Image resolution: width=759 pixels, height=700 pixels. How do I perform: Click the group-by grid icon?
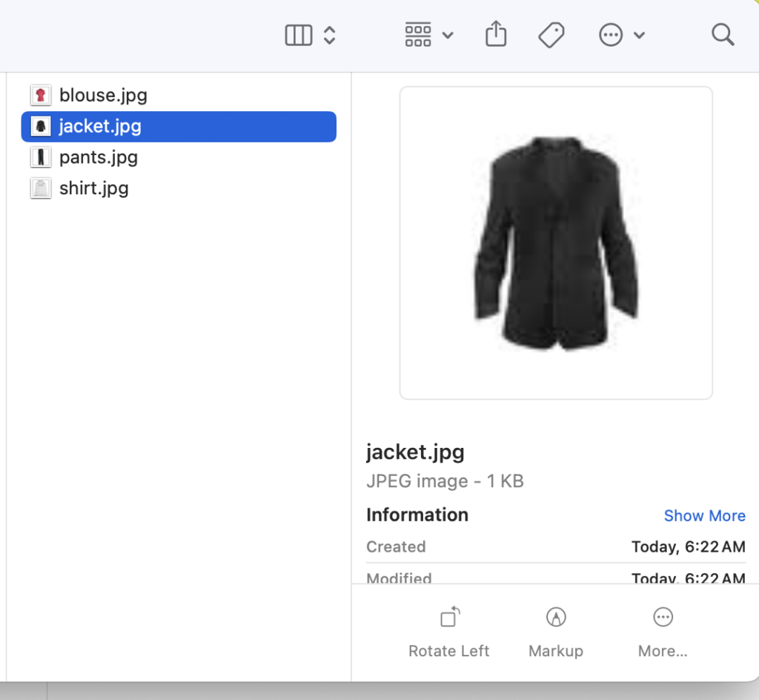(x=418, y=35)
